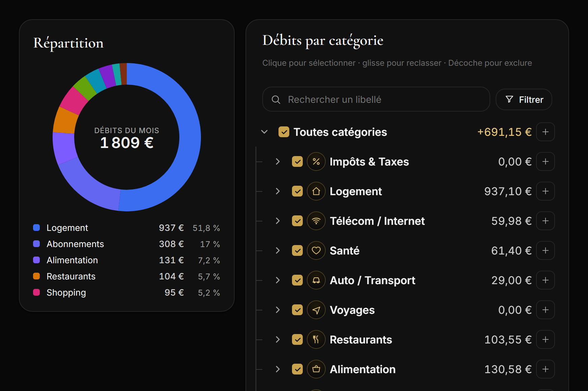
Task: Click the plus icon next to Toutes catégories
Action: tap(546, 132)
